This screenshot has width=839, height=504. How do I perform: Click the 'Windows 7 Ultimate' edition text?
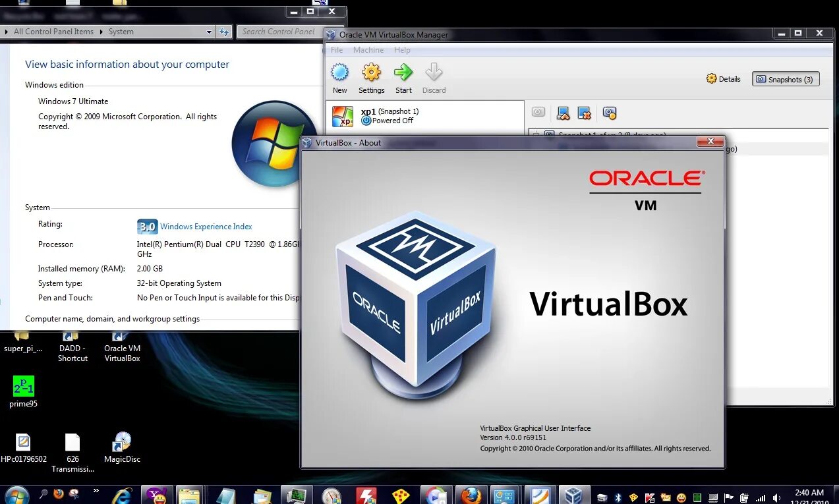[73, 101]
